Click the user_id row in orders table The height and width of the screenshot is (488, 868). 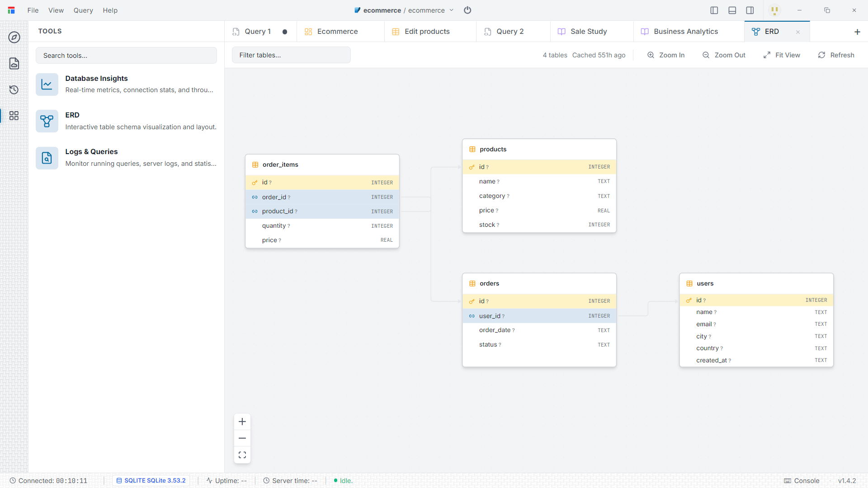pos(539,316)
